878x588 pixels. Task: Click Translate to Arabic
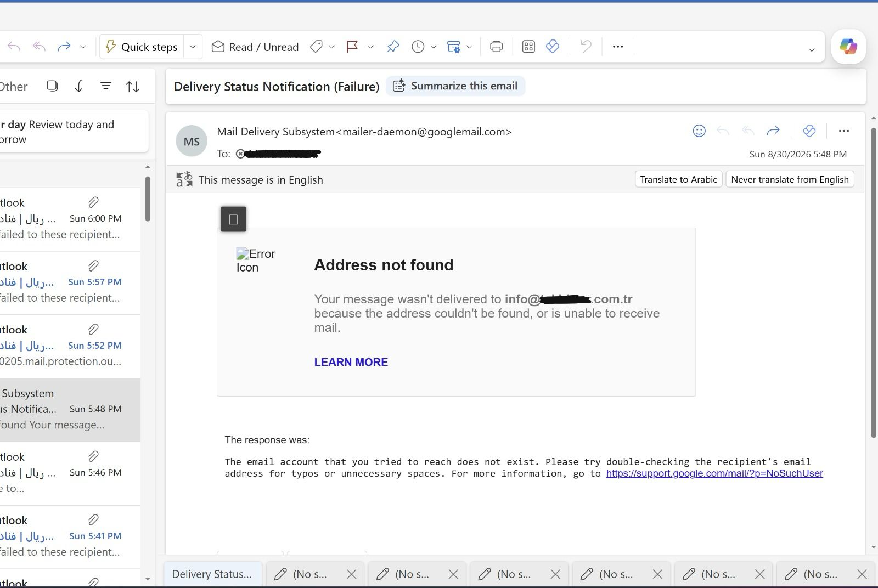click(x=678, y=179)
